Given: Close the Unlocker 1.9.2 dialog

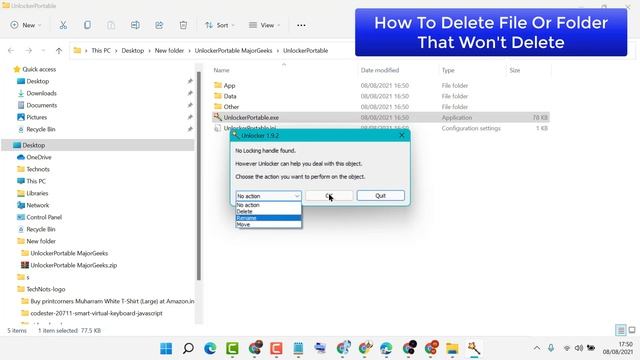Looking at the screenshot, I should tap(402, 136).
